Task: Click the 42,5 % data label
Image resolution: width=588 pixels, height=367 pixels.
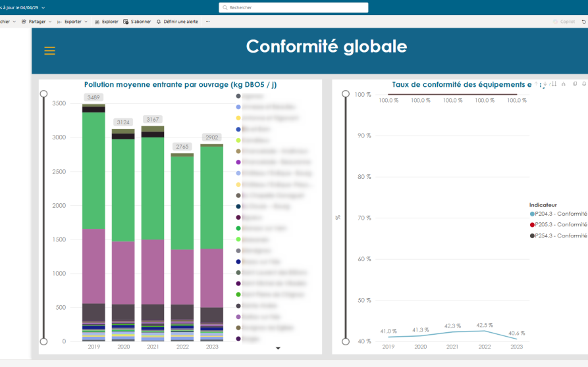Action: (x=485, y=325)
